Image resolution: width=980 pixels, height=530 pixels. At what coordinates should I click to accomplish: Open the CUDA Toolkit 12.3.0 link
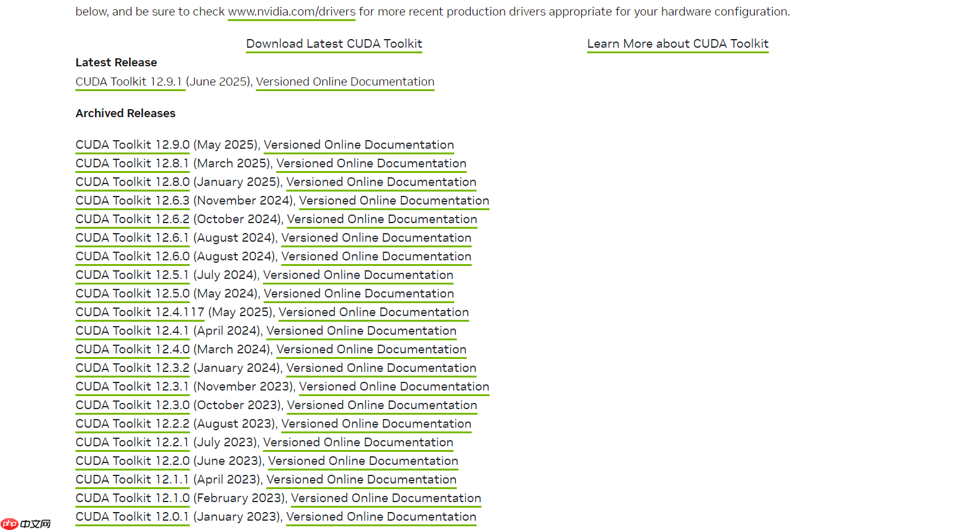pos(133,405)
